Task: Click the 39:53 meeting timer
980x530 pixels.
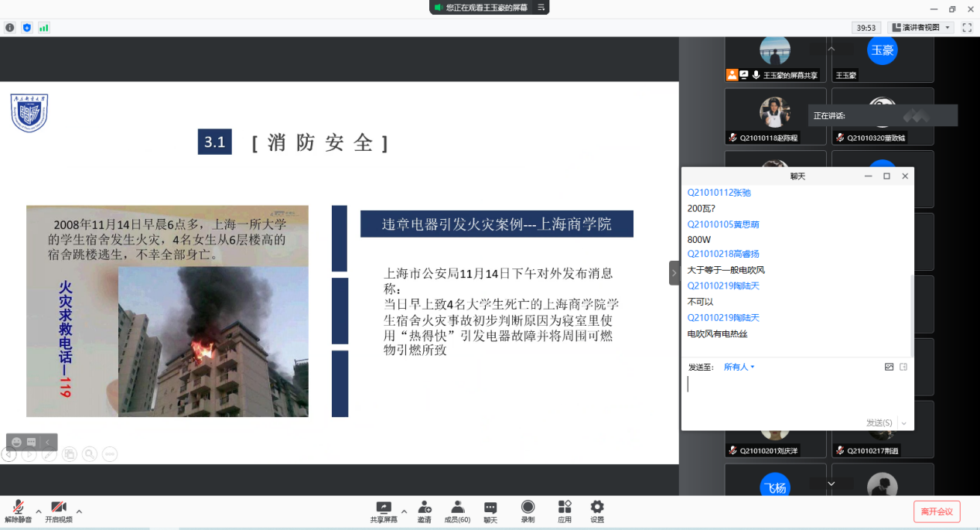Action: click(x=866, y=27)
